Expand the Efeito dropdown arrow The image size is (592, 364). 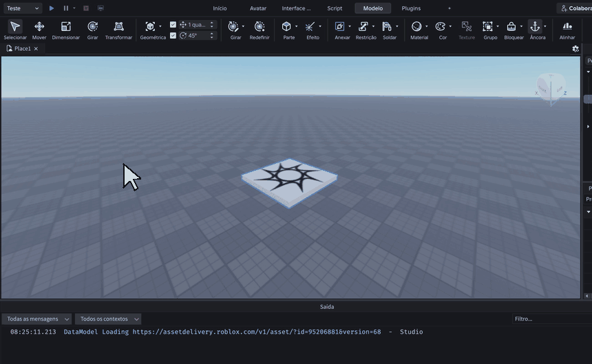320,26
